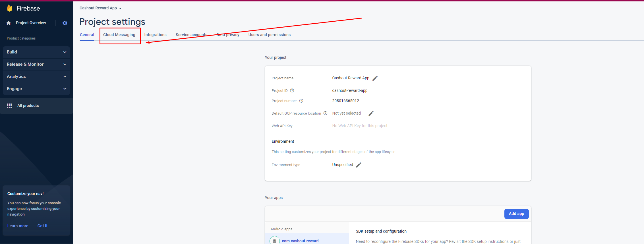Click help icon beside GCP resource location
Screen dimensions: 644x244
(x=326, y=113)
